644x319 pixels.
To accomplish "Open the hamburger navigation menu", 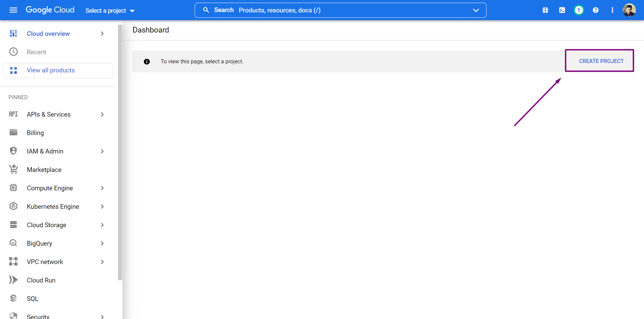I will [13, 10].
